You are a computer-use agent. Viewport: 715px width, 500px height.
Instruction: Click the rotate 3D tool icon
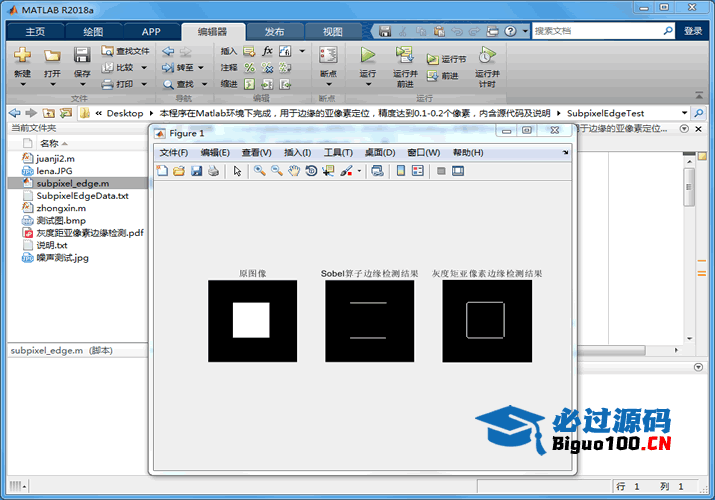[312, 171]
